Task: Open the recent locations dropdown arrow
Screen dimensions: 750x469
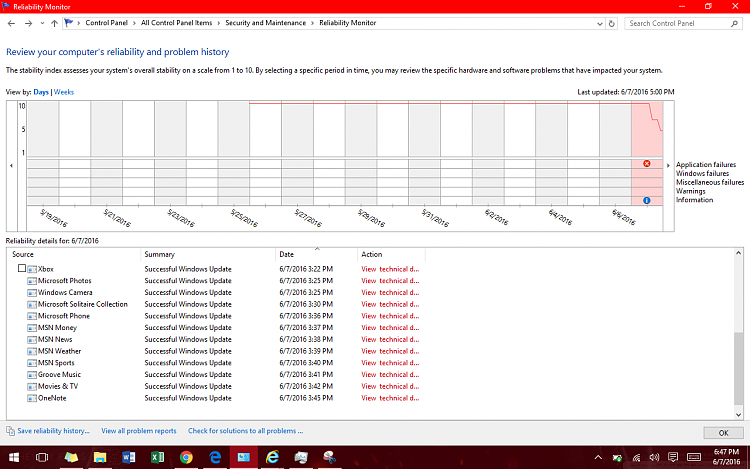Action: click(42, 23)
